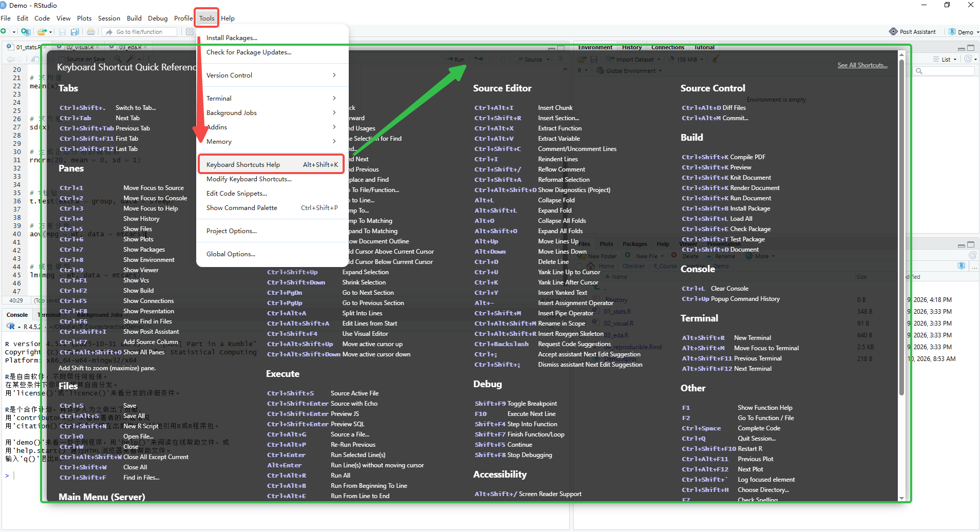Click the Print document icon

point(91,32)
